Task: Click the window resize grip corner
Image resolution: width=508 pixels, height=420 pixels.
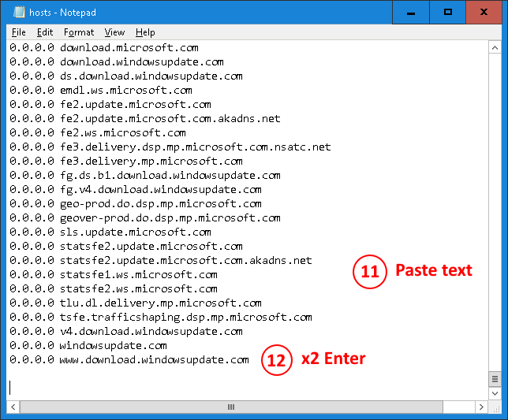Action: [495, 407]
